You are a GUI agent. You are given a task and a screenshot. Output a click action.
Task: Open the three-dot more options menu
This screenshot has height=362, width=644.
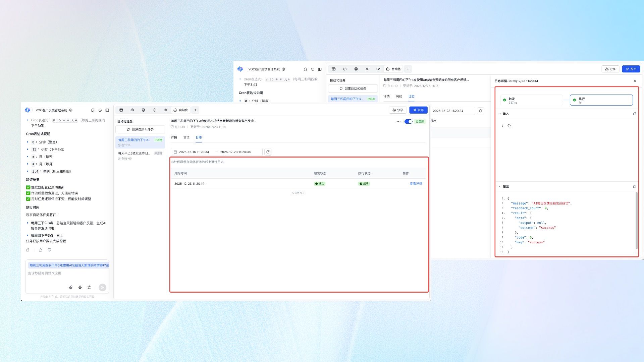(x=398, y=121)
